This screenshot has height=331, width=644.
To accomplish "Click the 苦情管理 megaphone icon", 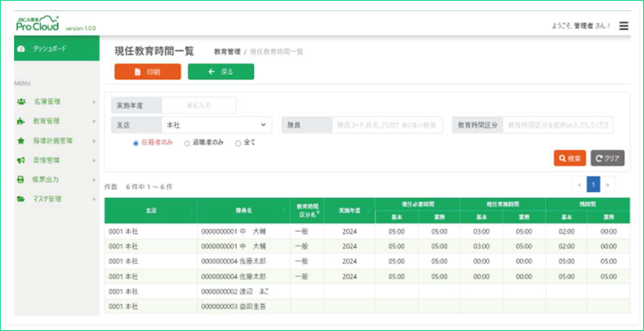I will click(21, 160).
